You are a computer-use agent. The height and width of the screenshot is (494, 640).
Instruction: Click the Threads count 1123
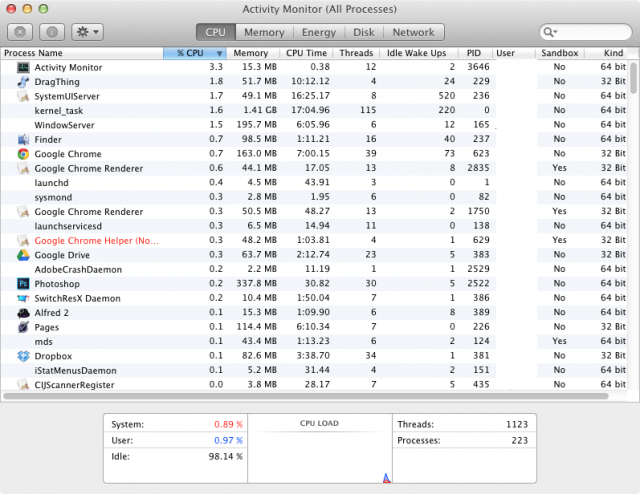[517, 425]
